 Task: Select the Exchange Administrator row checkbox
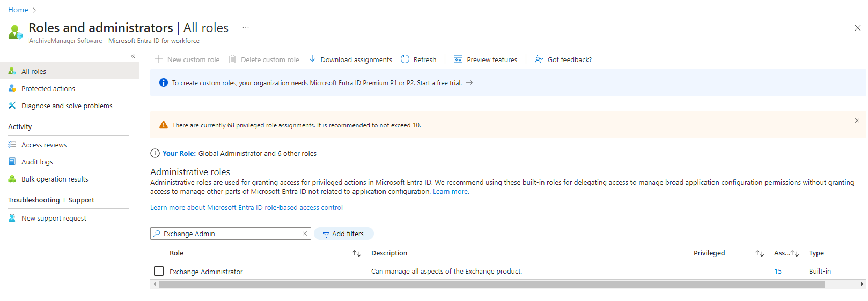[x=159, y=271]
